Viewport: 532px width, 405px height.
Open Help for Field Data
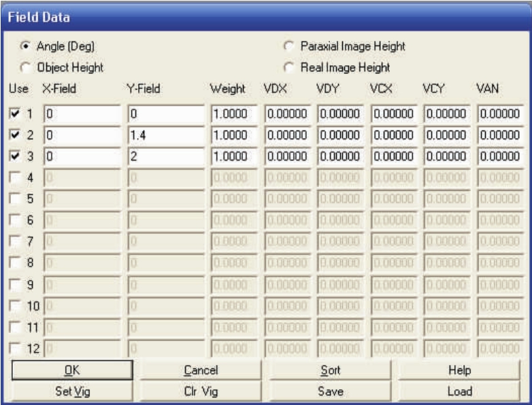(459, 370)
